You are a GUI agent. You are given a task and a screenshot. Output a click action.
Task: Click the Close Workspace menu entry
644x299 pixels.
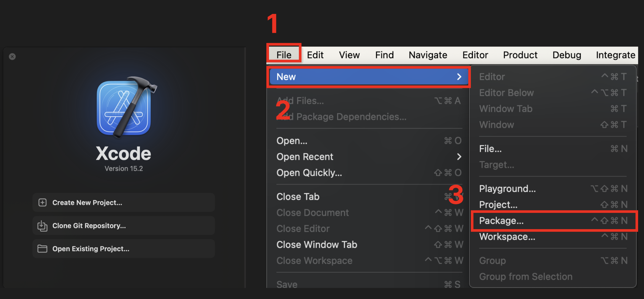[x=369, y=261]
